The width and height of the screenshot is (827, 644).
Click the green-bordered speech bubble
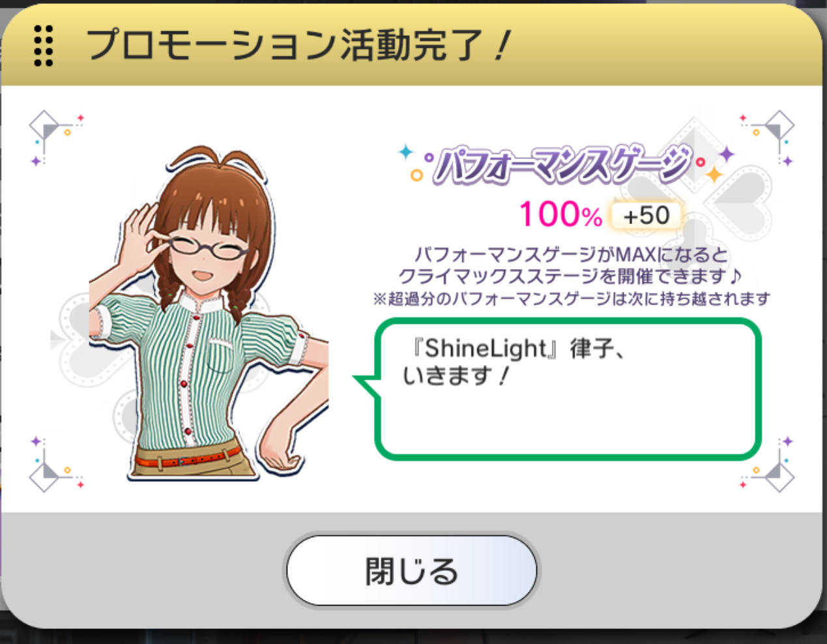click(568, 388)
